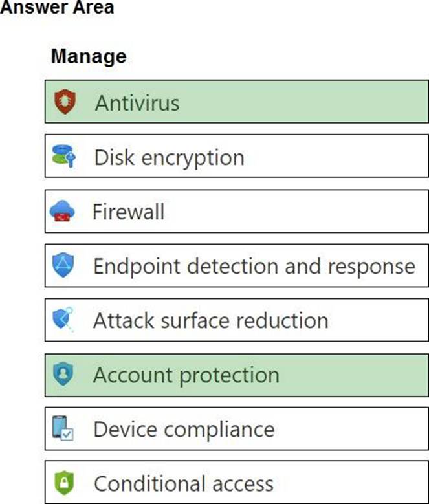This screenshot has width=429, height=504.
Task: Click the Answer Area title text
Action: 57,8
